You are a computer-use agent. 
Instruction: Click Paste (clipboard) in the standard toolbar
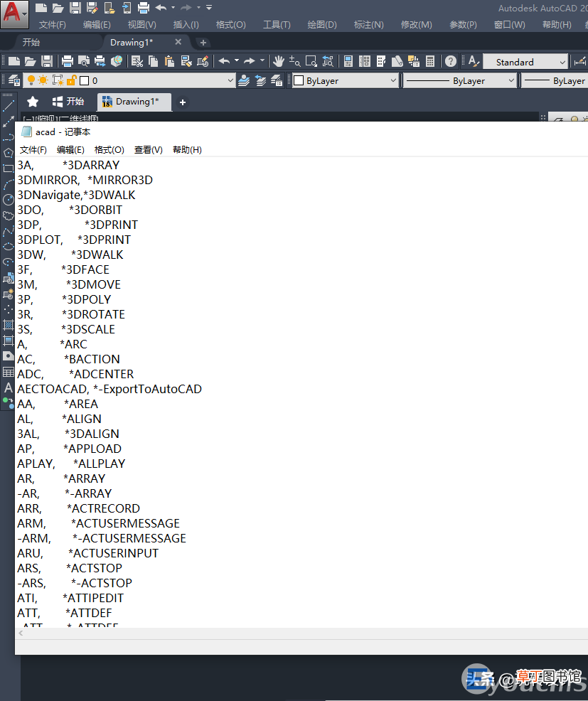(x=169, y=61)
